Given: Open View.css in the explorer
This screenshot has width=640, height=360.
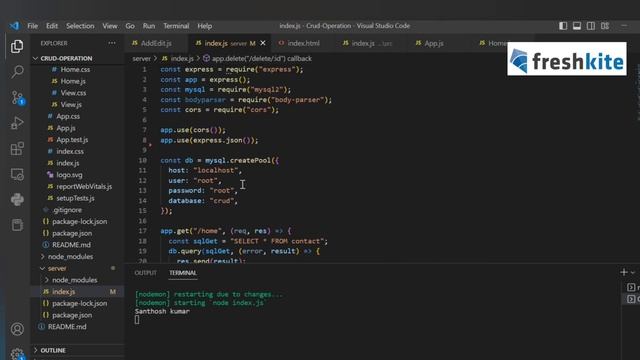Looking at the screenshot, I should coord(73,93).
